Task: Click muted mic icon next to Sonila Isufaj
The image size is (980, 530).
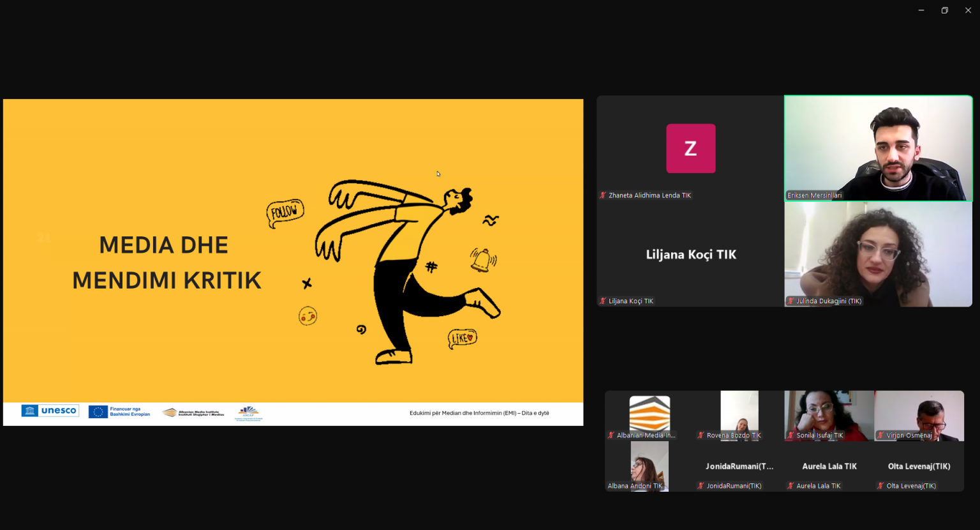Action: tap(791, 435)
